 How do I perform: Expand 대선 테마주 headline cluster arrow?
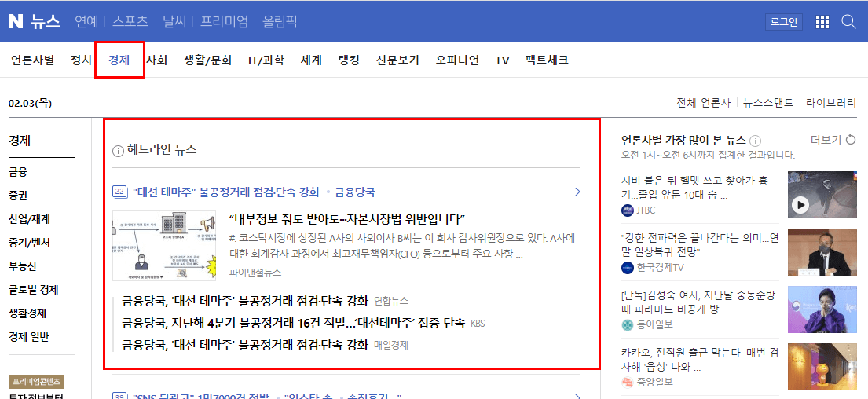point(577,192)
